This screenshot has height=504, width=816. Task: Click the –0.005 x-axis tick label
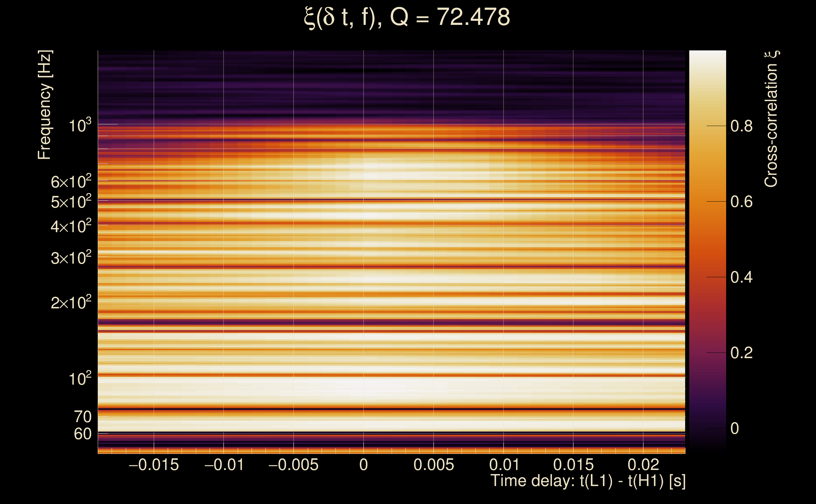pos(293,465)
